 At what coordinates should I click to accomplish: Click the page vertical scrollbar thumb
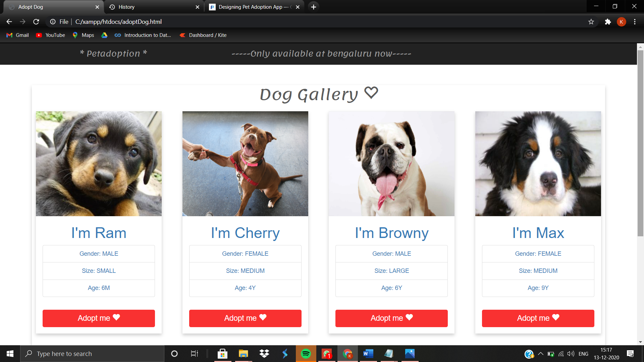(640, 143)
